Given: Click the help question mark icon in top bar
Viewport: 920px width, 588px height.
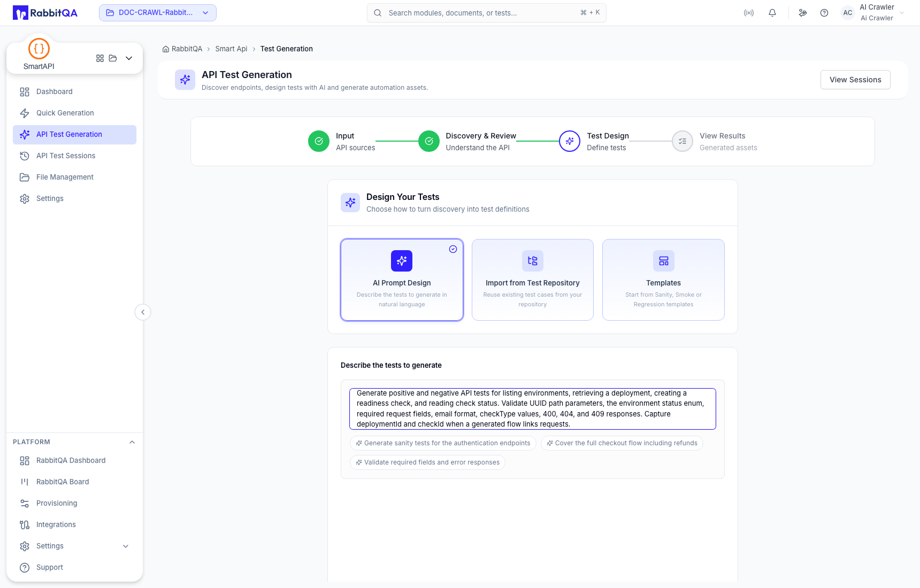Looking at the screenshot, I should coord(824,13).
